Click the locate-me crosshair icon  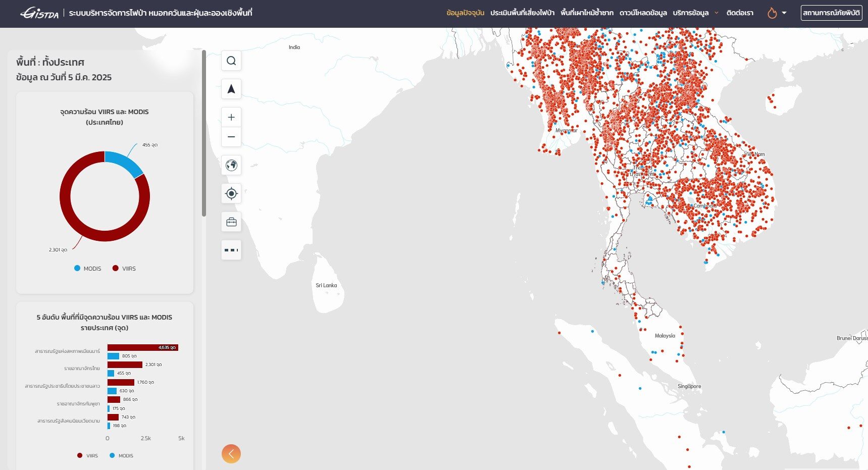click(231, 193)
